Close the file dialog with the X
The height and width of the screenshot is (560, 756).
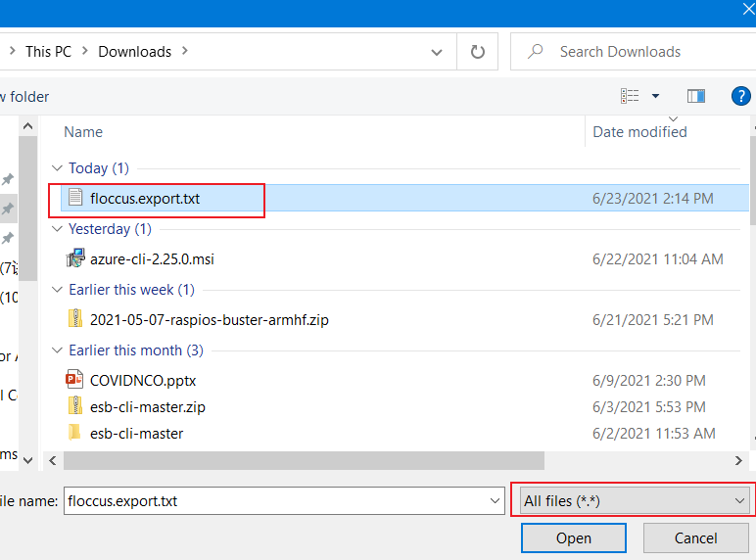[749, 9]
